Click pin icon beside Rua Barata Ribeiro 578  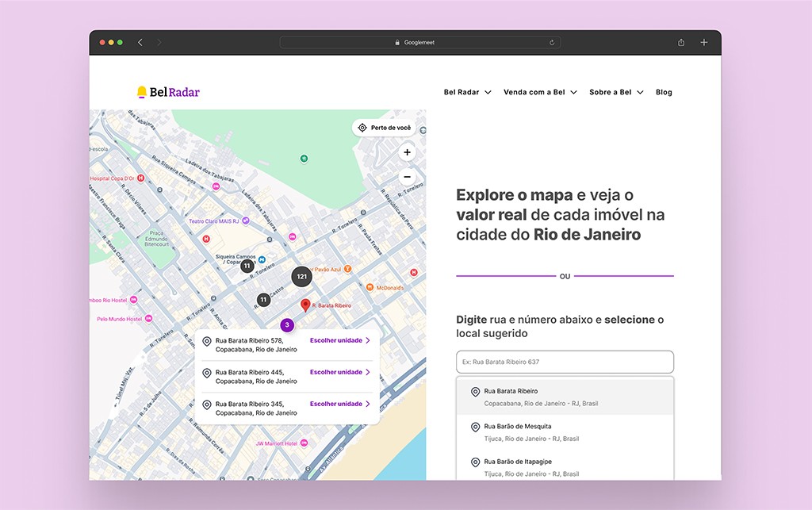(207, 341)
